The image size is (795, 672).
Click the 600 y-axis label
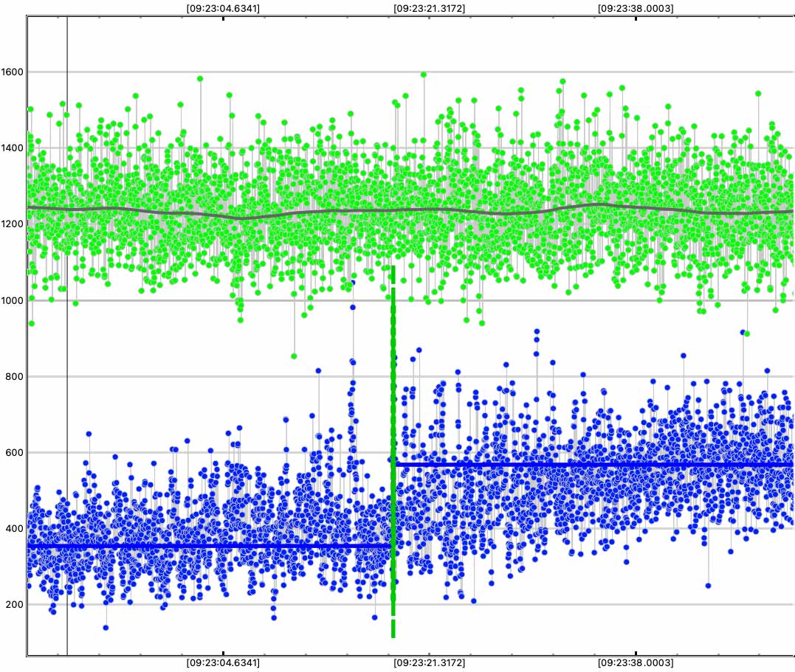[x=14, y=452]
